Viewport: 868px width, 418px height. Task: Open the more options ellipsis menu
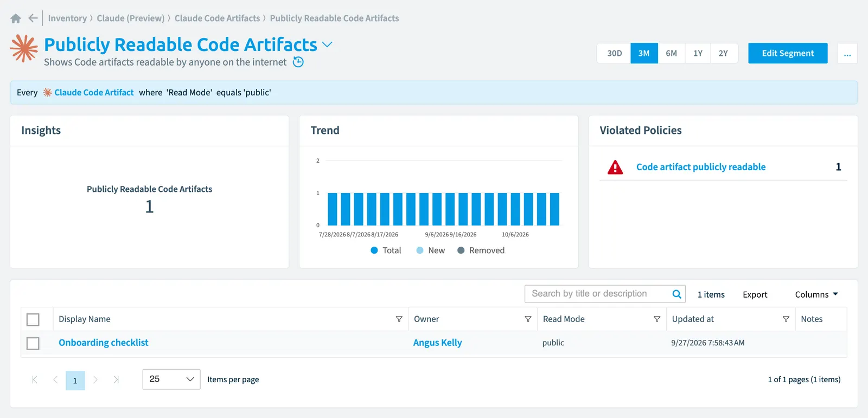point(847,53)
